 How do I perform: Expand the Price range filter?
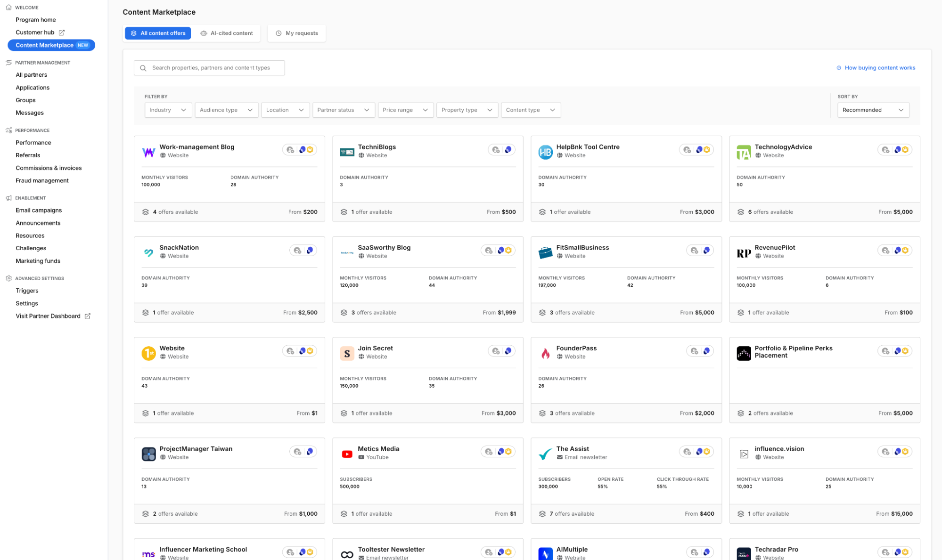pyautogui.click(x=405, y=110)
